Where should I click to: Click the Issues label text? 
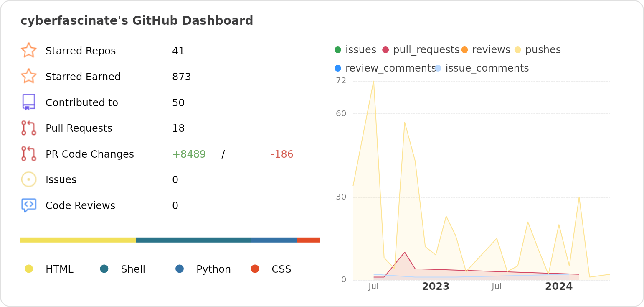(61, 180)
